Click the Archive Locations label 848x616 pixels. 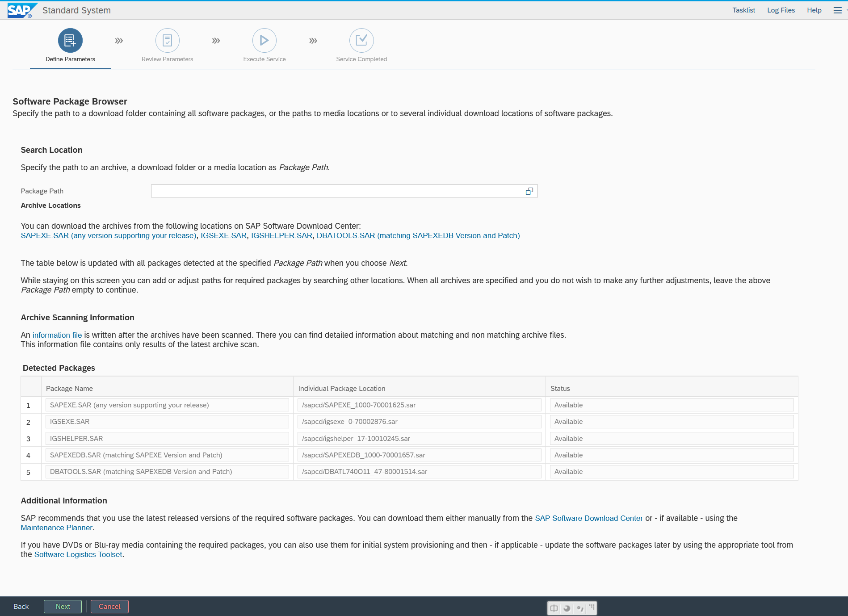pyautogui.click(x=50, y=205)
